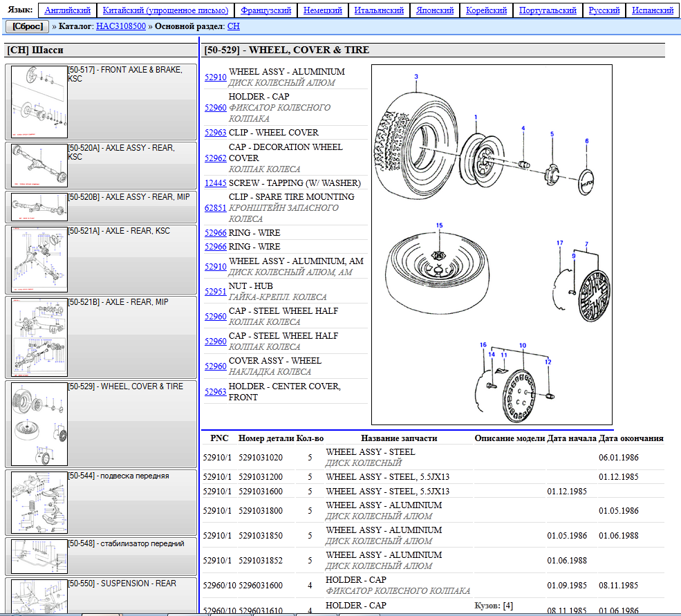
Task: Open part 52910 WHEEL ASSY - ALUMINIUM link
Action: coord(214,77)
